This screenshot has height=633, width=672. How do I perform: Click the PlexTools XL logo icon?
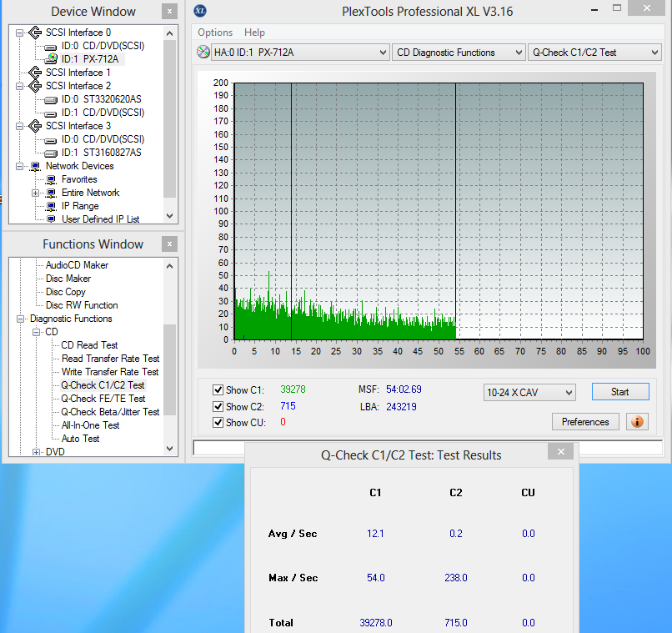point(200,11)
